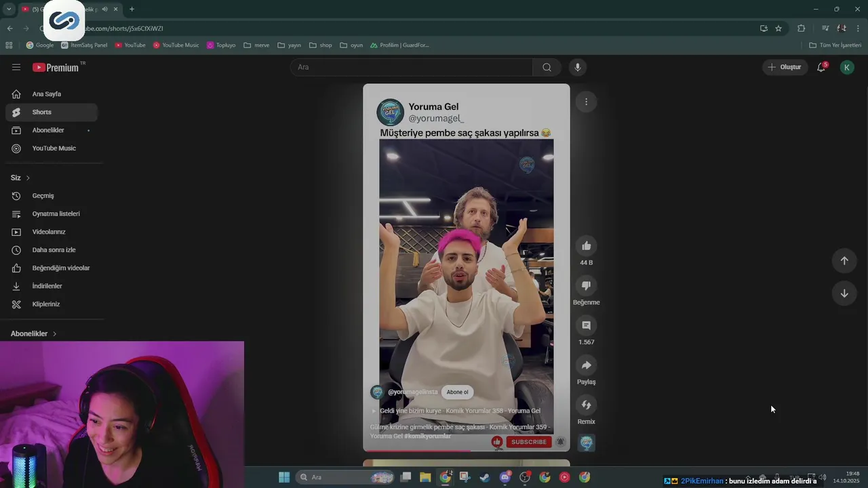Open Chrome three-dot menu
The height and width of the screenshot is (488, 868).
859,28
